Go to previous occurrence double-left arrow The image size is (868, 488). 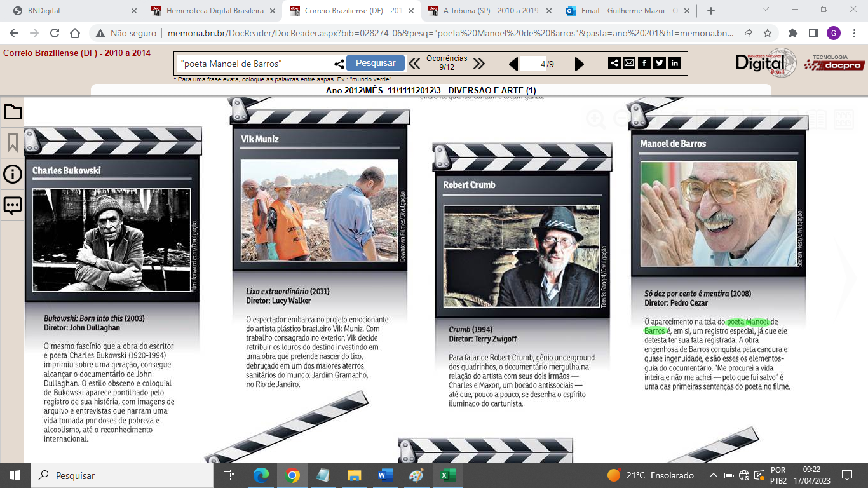[x=414, y=64]
